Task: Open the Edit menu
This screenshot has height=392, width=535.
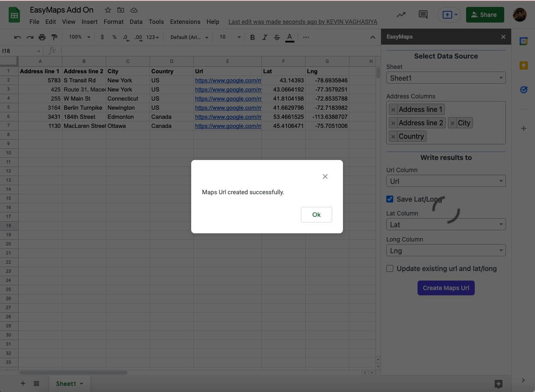Action: tap(51, 22)
